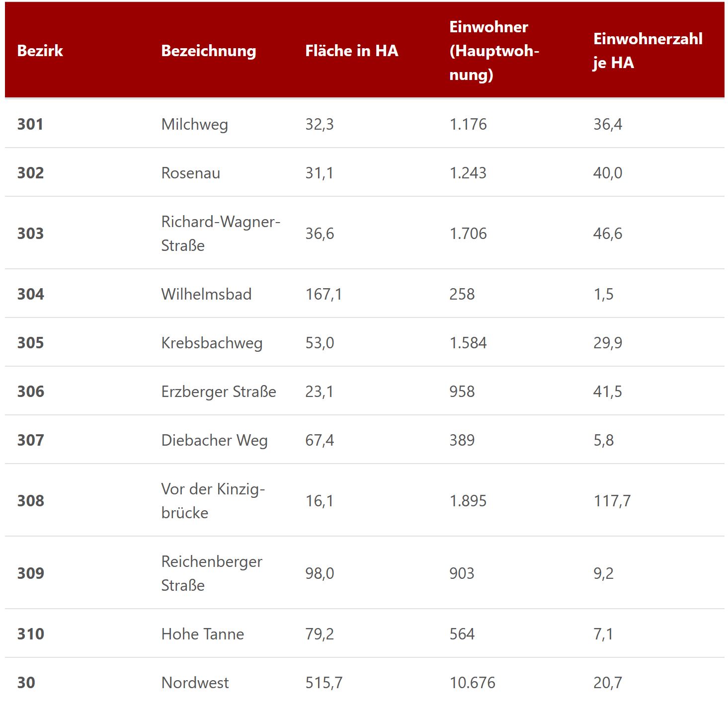
Task: Select the Wilhelmsbad row name
Action: 206,294
